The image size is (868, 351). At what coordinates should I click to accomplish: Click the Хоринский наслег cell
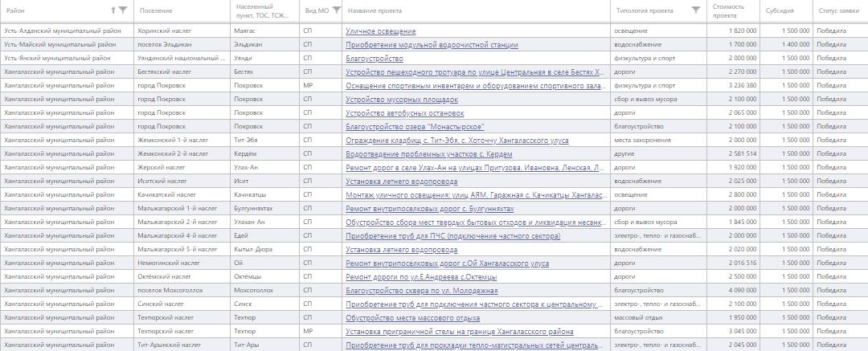click(x=182, y=31)
